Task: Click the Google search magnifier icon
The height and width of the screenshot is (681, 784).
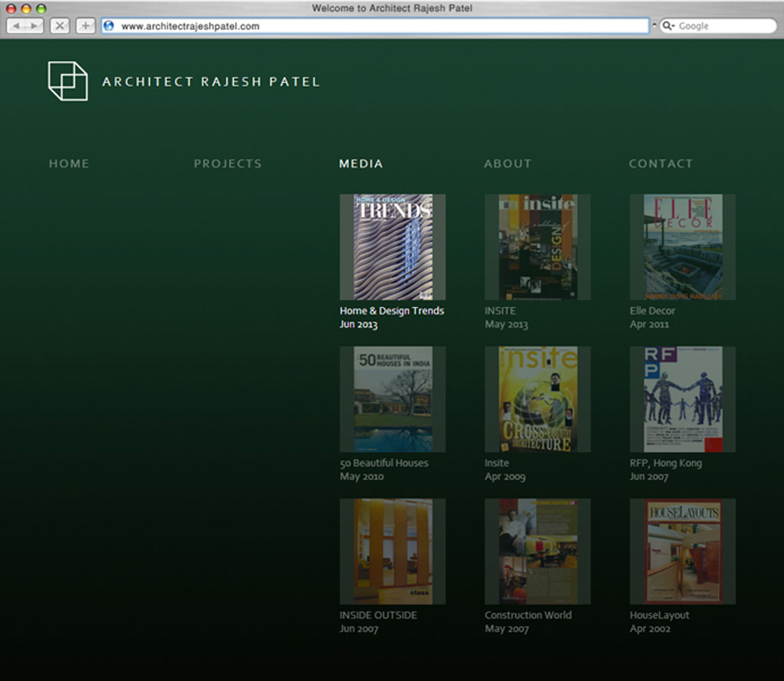Action: (667, 25)
